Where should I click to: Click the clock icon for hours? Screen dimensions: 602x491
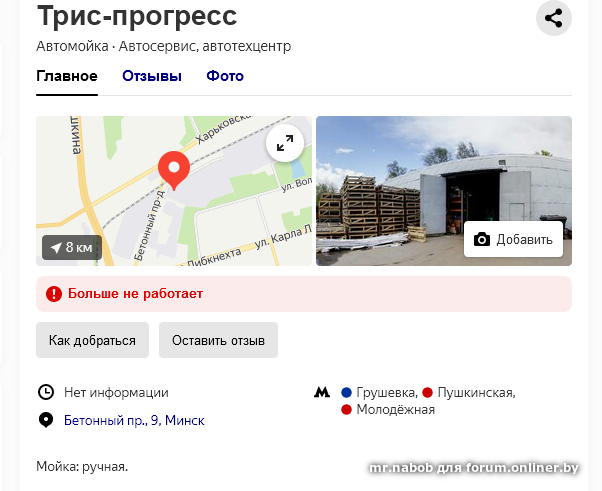pyautogui.click(x=46, y=392)
